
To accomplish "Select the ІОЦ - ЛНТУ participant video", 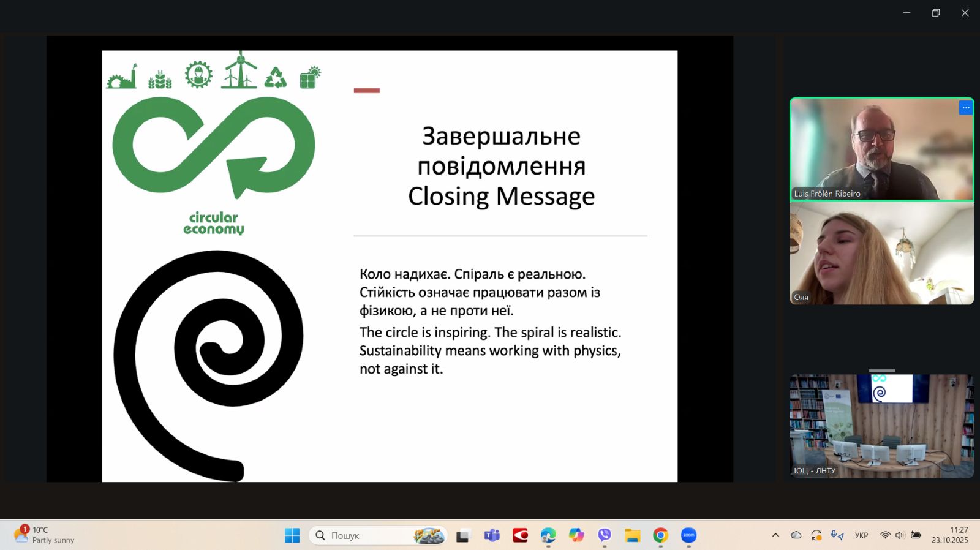I will coord(881,426).
